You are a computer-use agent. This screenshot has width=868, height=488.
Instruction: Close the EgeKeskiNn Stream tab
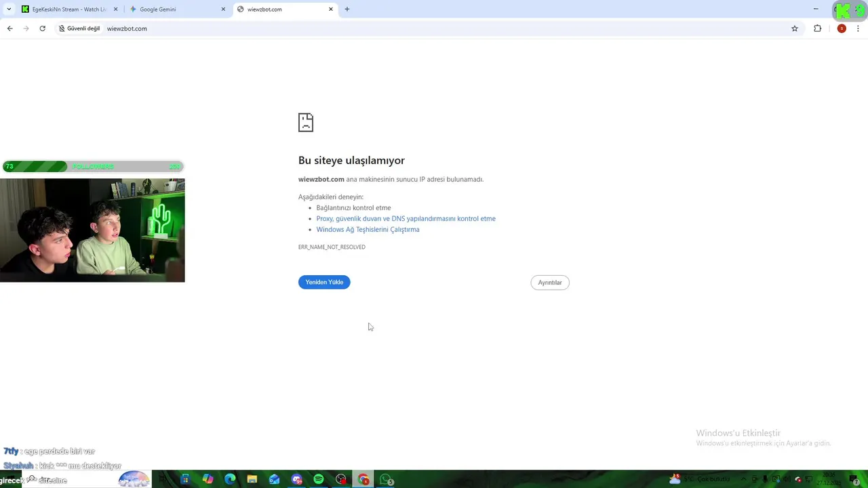[115, 9]
